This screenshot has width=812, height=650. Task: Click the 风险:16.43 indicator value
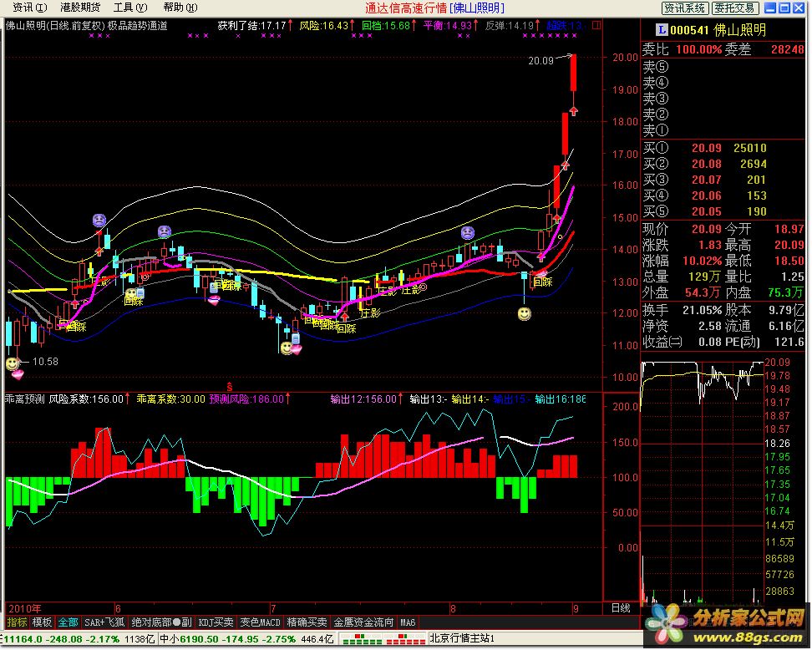click(327, 25)
